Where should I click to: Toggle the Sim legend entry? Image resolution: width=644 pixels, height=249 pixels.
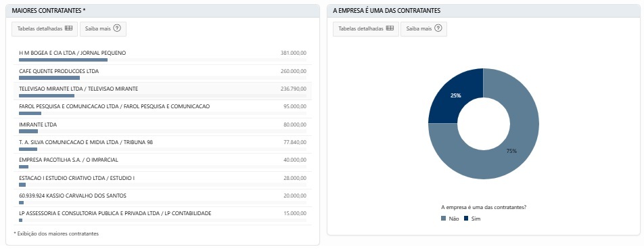(x=472, y=219)
